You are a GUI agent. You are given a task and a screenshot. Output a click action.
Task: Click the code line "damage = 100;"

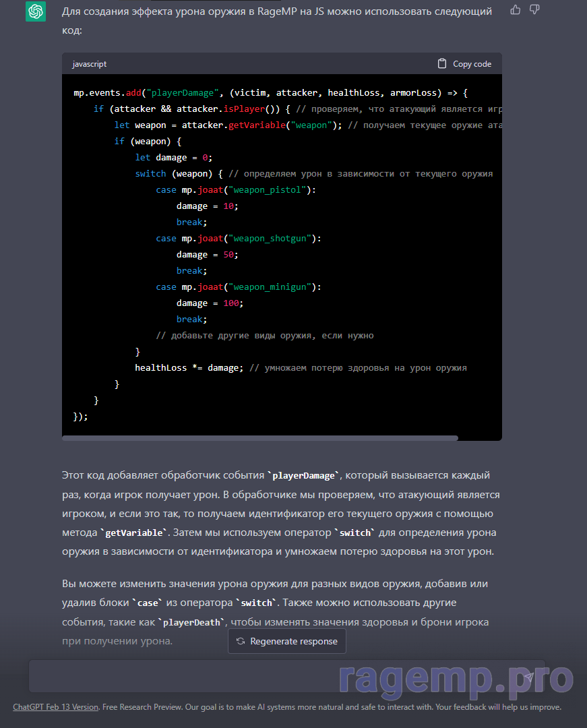click(210, 303)
